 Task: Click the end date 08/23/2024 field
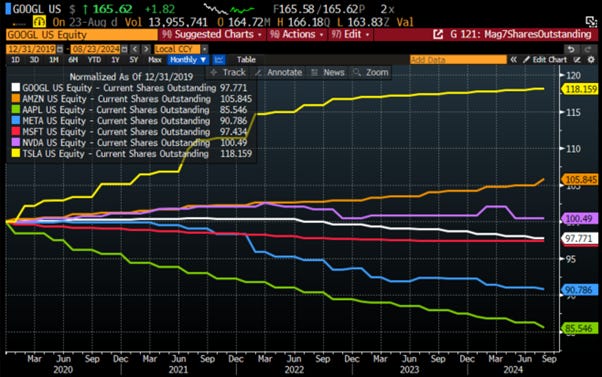coord(96,49)
